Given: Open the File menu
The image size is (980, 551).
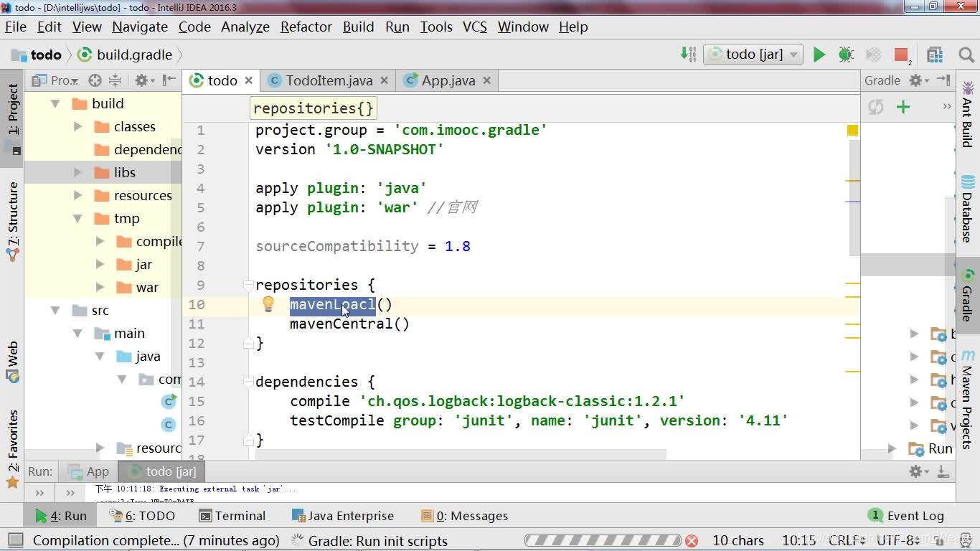Looking at the screenshot, I should tap(16, 27).
